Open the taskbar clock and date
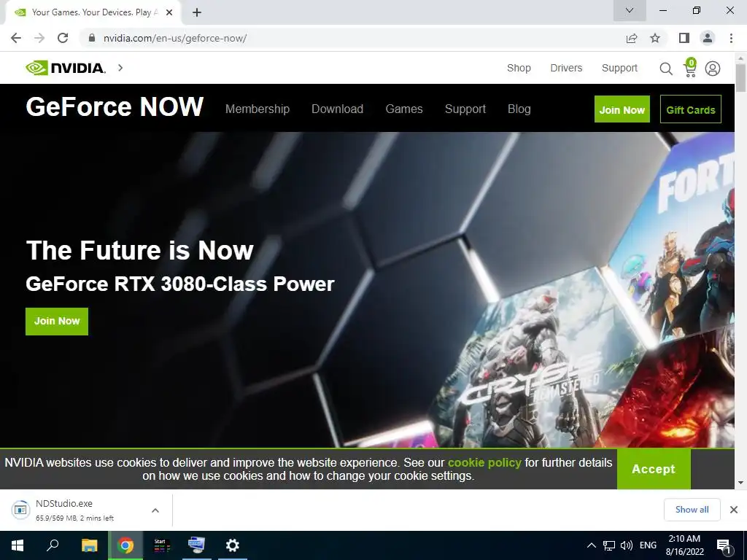Viewport: 747px width, 560px height. pos(684,545)
